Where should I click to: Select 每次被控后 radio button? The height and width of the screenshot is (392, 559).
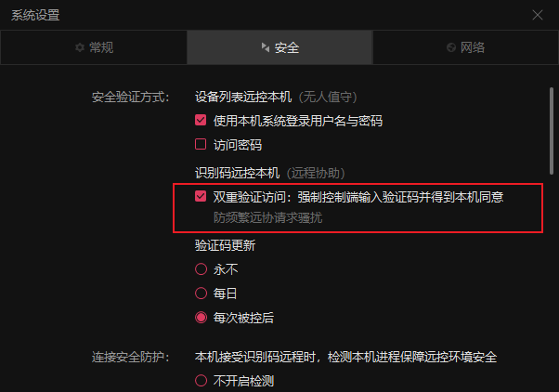point(201,318)
